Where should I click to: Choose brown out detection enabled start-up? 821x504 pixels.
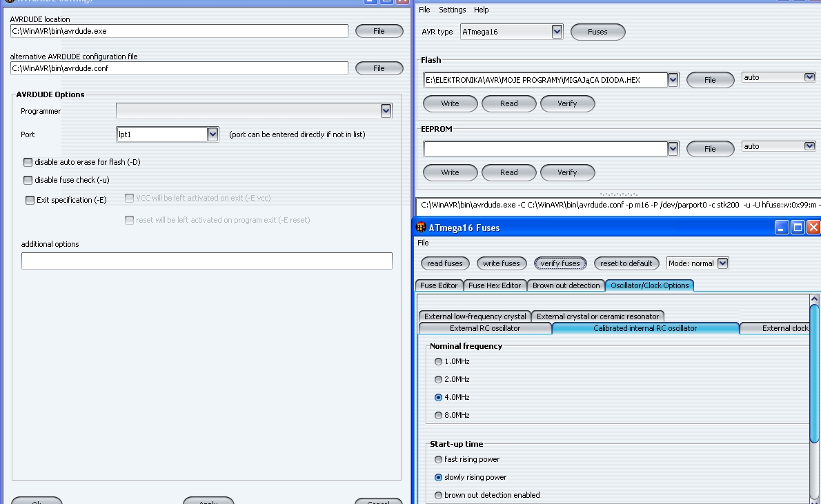pos(438,495)
